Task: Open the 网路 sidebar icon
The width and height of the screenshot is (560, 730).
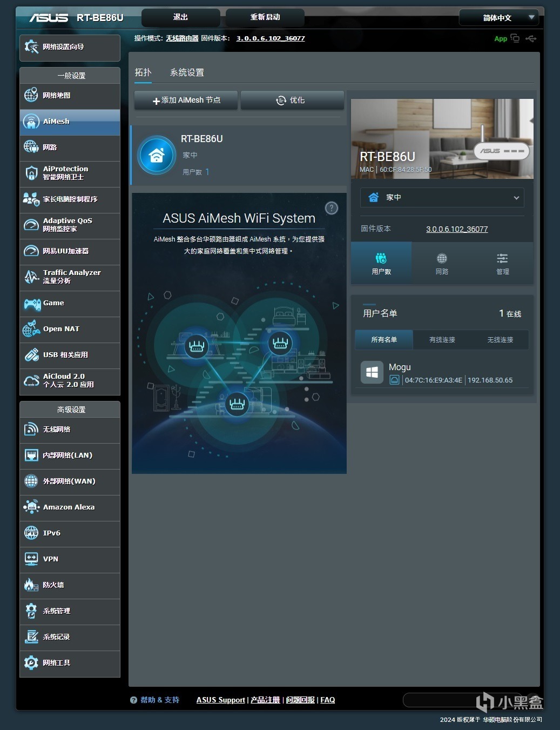Action: coord(31,147)
